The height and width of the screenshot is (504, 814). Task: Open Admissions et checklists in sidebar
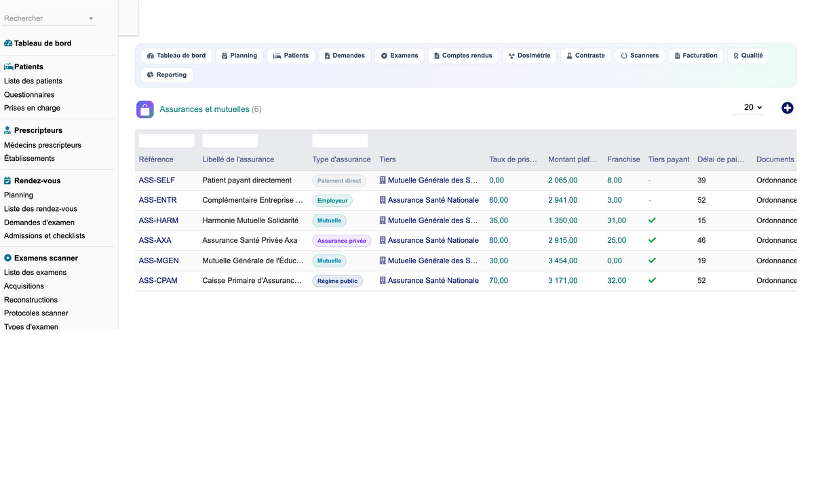coord(45,236)
